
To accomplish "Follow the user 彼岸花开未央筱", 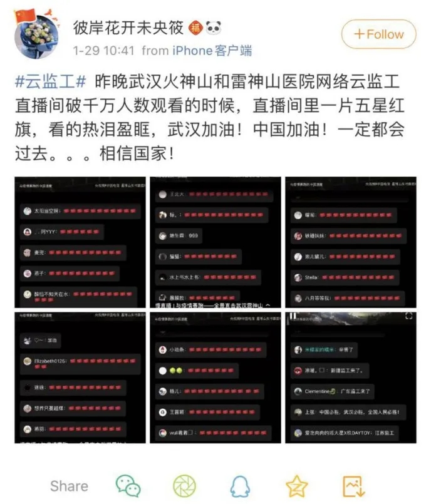I will pyautogui.click(x=378, y=34).
